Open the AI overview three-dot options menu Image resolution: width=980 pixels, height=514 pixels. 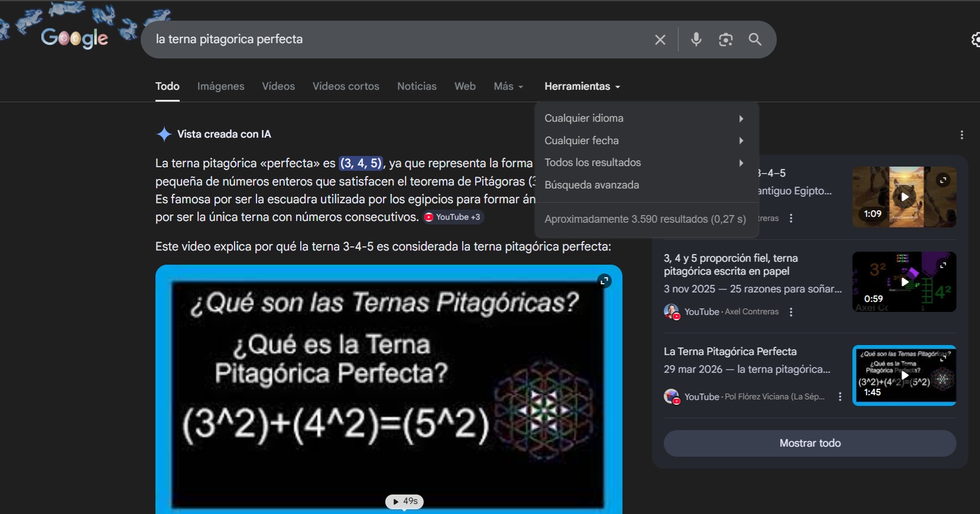(x=962, y=135)
